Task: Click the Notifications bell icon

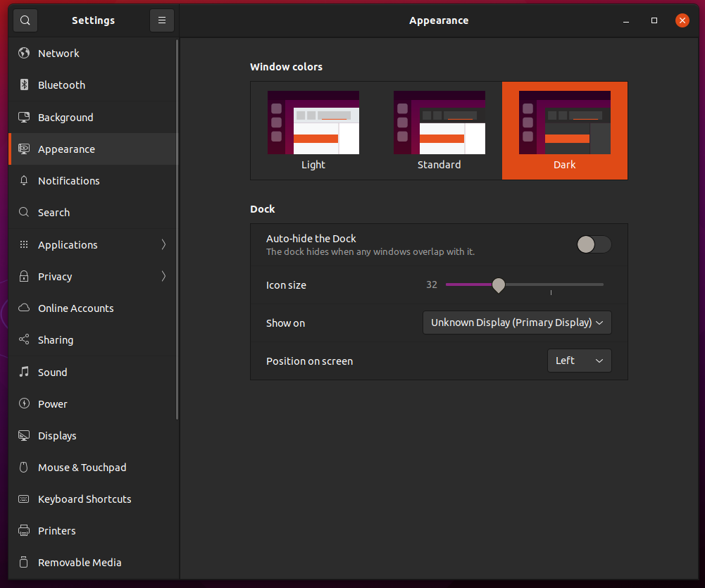Action: point(24,181)
